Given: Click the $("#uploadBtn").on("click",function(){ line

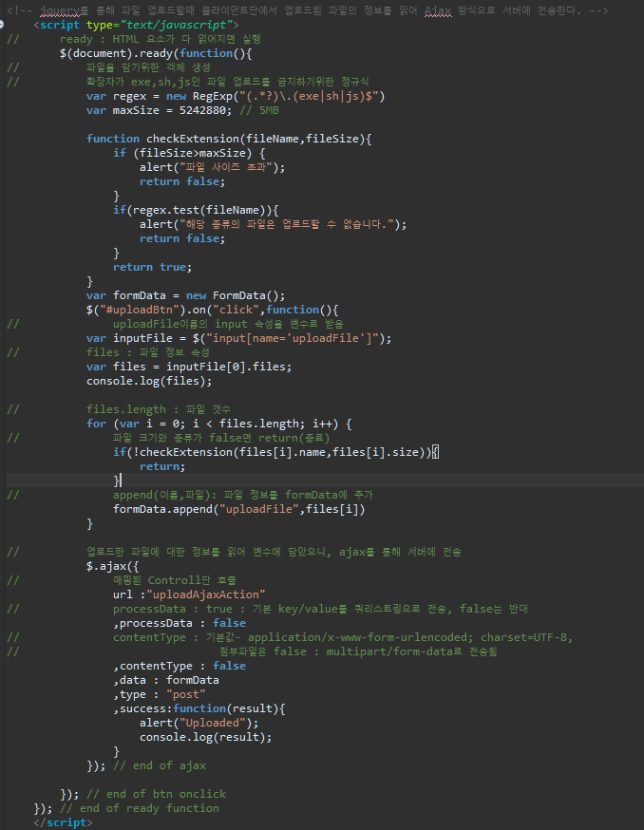Looking at the screenshot, I should [213, 311].
